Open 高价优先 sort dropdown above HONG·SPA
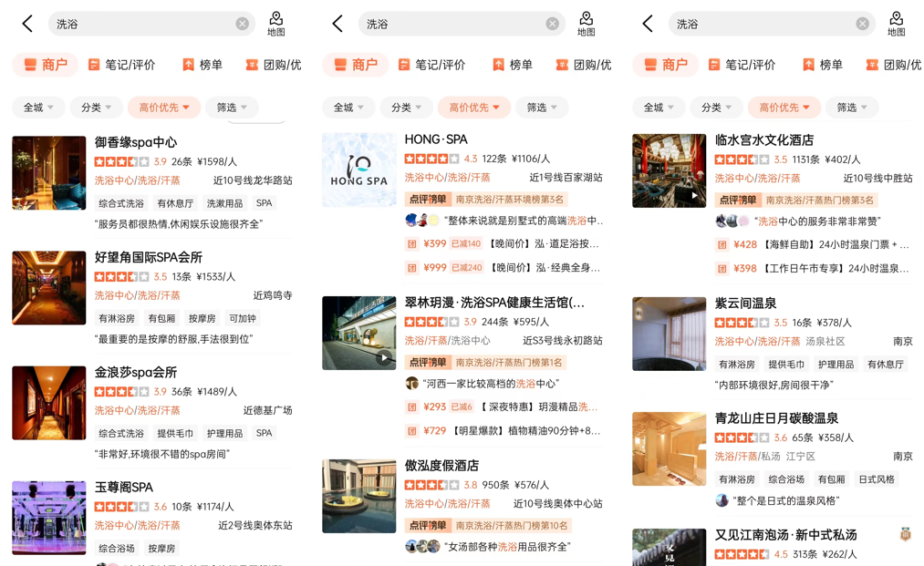This screenshot has height=566, width=924. coord(473,108)
